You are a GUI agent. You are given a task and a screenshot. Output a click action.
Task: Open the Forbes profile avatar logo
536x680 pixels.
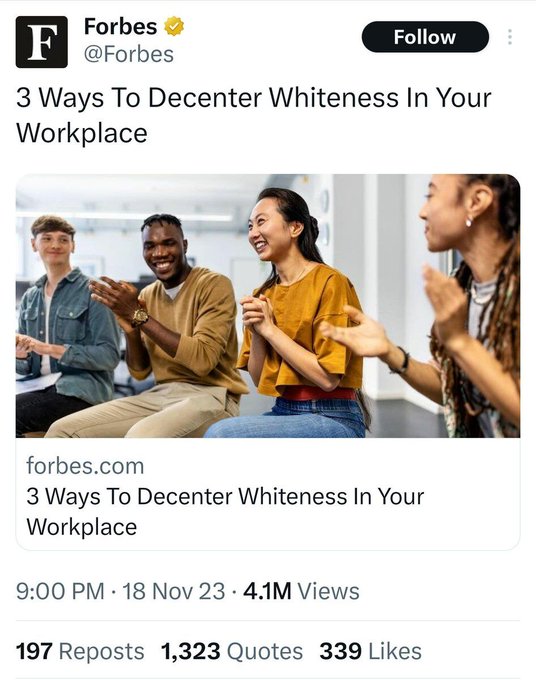click(x=42, y=42)
